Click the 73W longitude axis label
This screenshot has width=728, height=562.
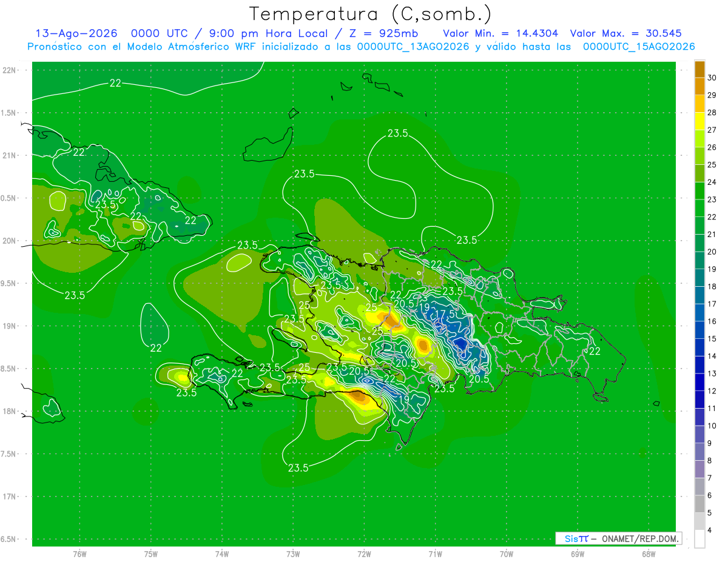pyautogui.click(x=293, y=553)
